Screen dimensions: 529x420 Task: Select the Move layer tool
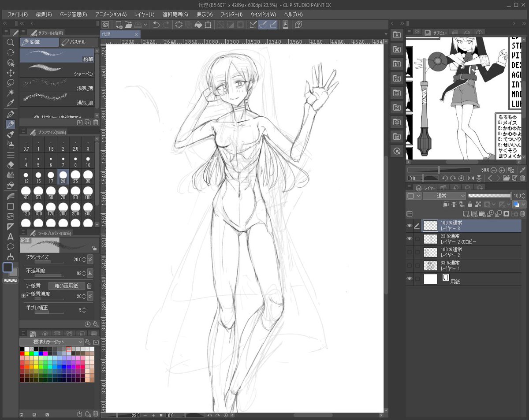(11, 73)
